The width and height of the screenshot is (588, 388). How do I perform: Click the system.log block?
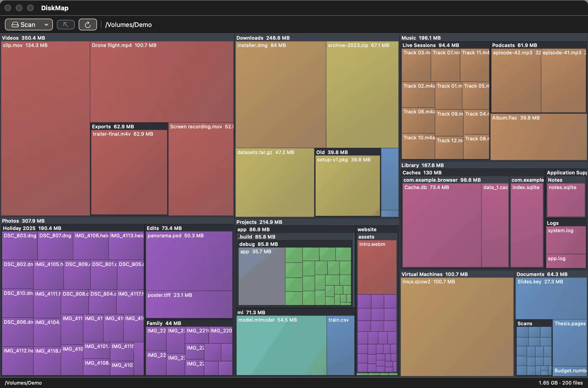click(566, 241)
